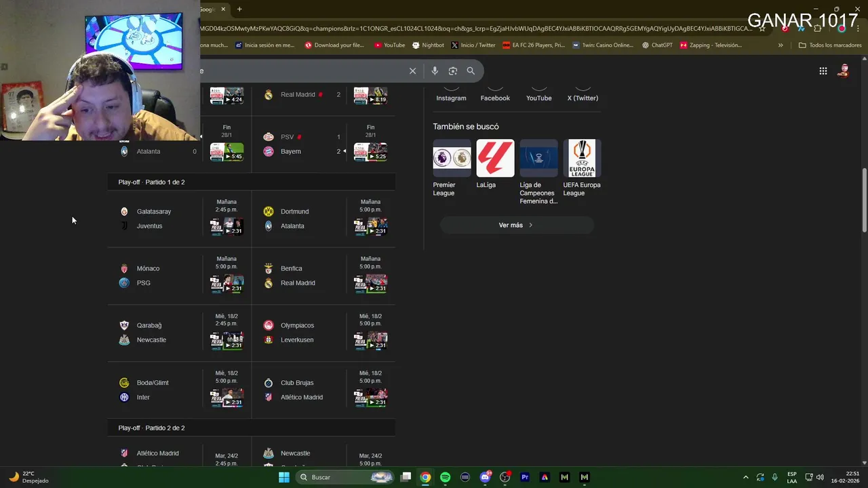Open Spotify from the taskbar
This screenshot has width=868, height=488.
coord(445,477)
